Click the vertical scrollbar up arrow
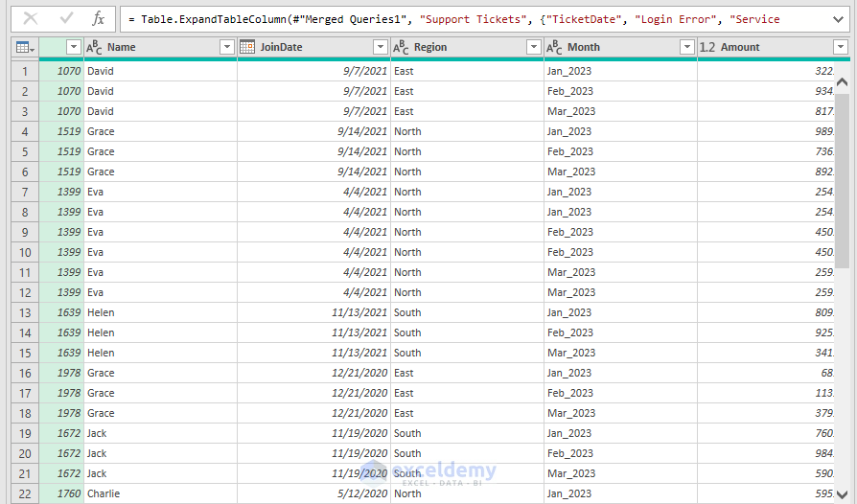This screenshot has width=857, height=504. point(843,82)
